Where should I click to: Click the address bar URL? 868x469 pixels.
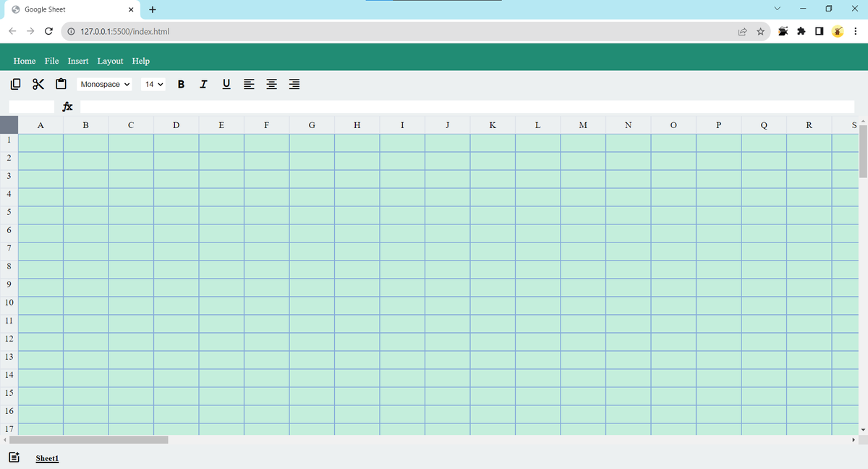124,32
